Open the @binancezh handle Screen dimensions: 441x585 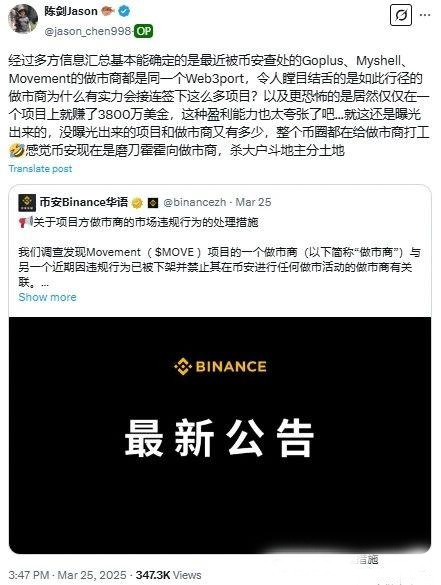click(195, 202)
